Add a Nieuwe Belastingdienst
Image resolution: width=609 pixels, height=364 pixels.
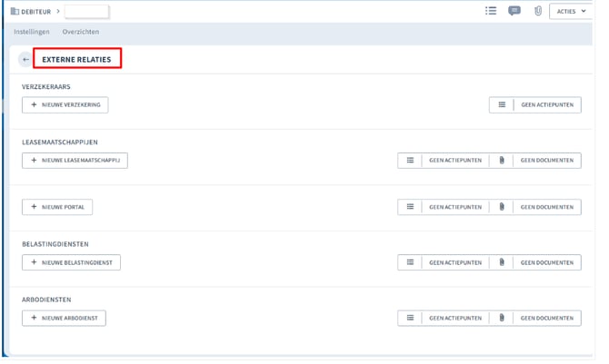71,263
